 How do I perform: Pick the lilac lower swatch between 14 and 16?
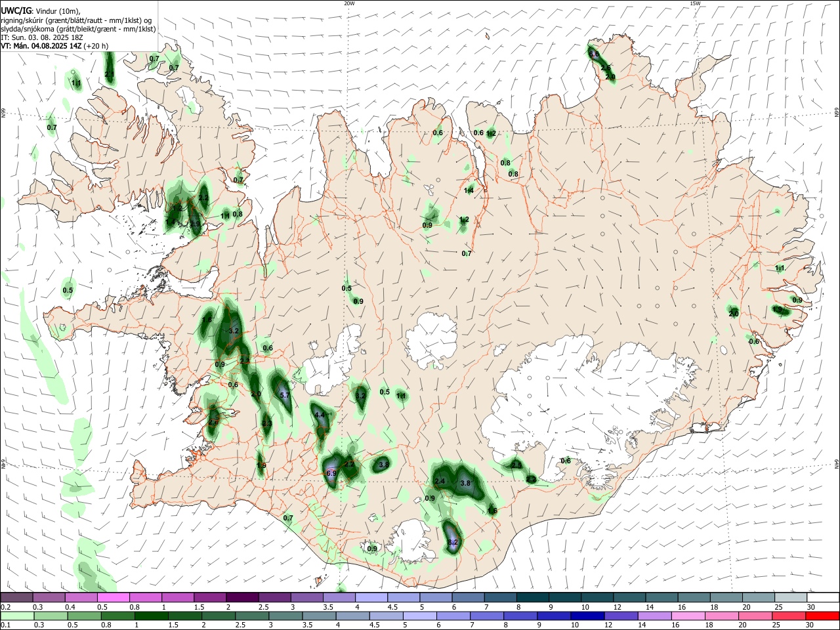(654, 616)
